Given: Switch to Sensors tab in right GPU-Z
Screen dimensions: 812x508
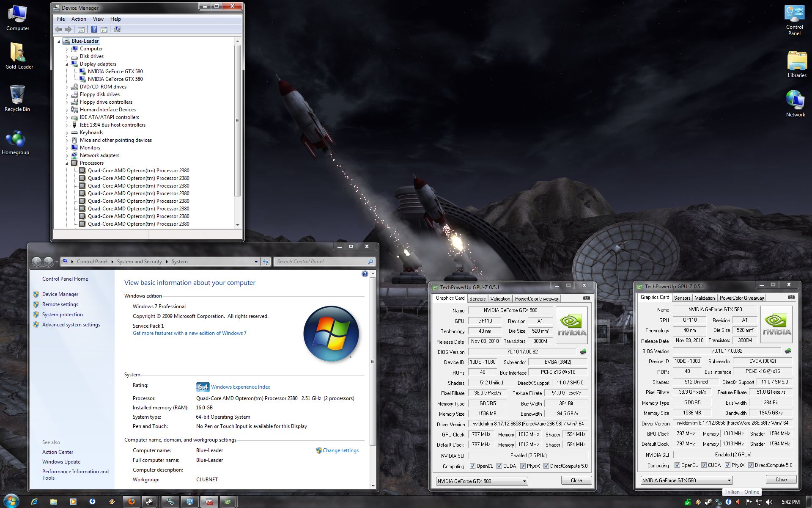Looking at the screenshot, I should click(682, 298).
